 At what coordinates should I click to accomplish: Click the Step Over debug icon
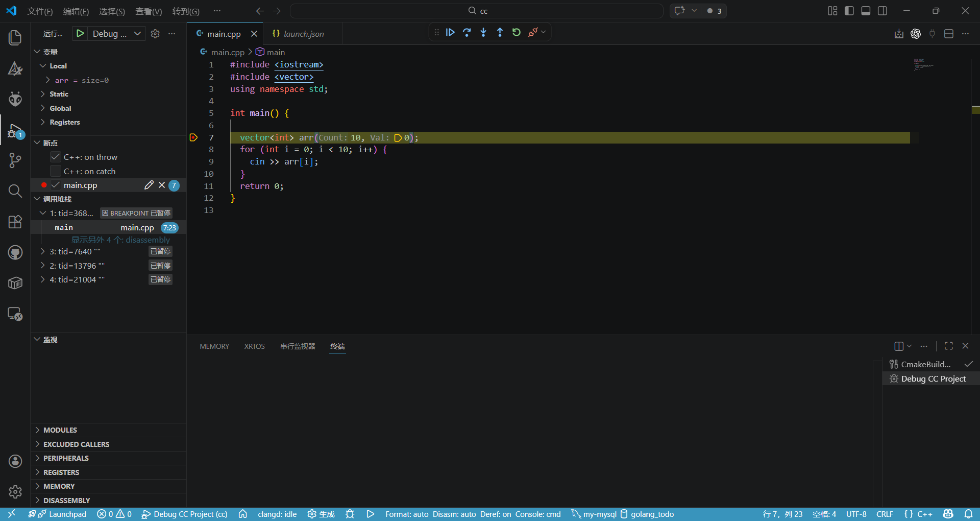click(x=467, y=32)
